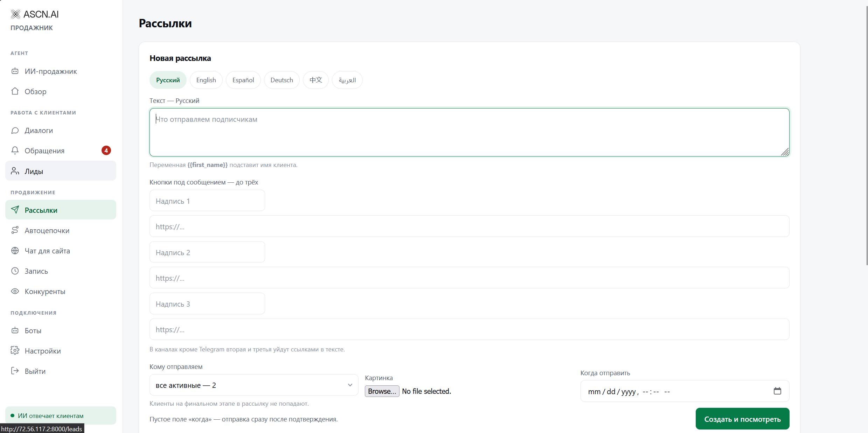The width and height of the screenshot is (868, 433).
Task: Click the Надпись 1 field
Action: click(x=207, y=201)
